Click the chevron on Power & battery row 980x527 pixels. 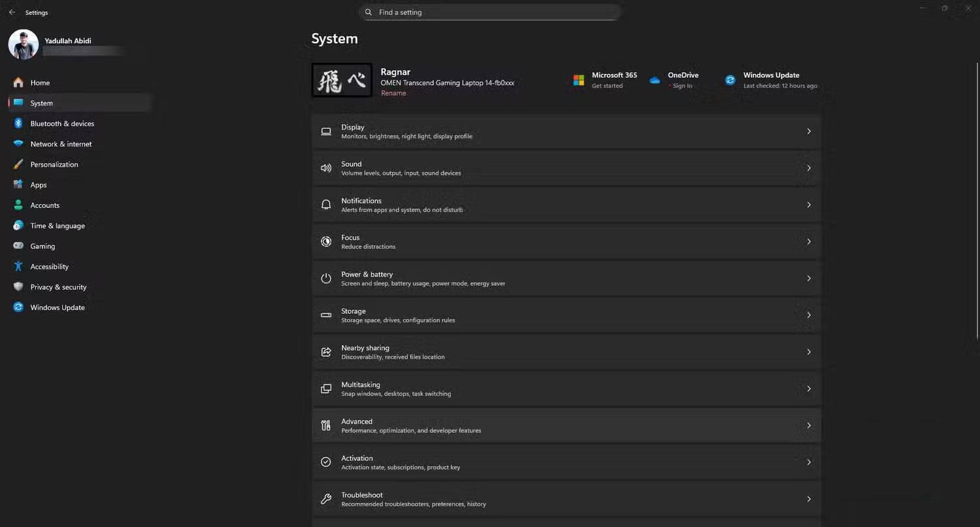pyautogui.click(x=809, y=279)
